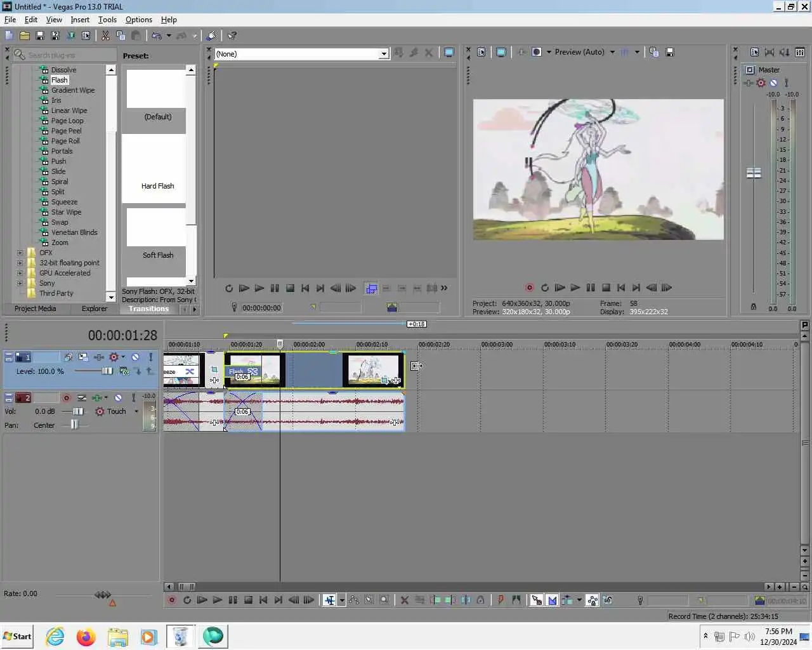Copy preview snapshot to clipboard icon
Screen dimensions: 812x650
tap(654, 52)
